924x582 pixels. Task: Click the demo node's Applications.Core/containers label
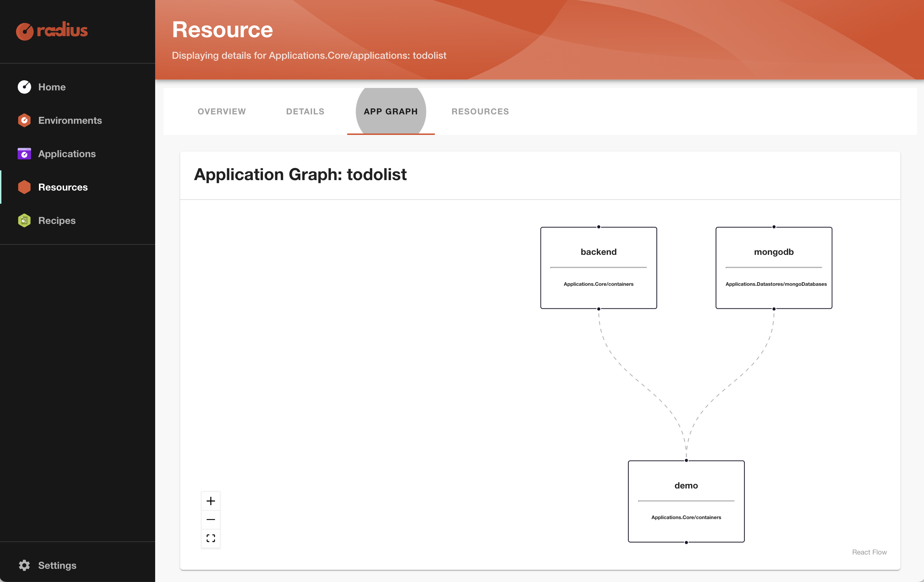pyautogui.click(x=686, y=517)
